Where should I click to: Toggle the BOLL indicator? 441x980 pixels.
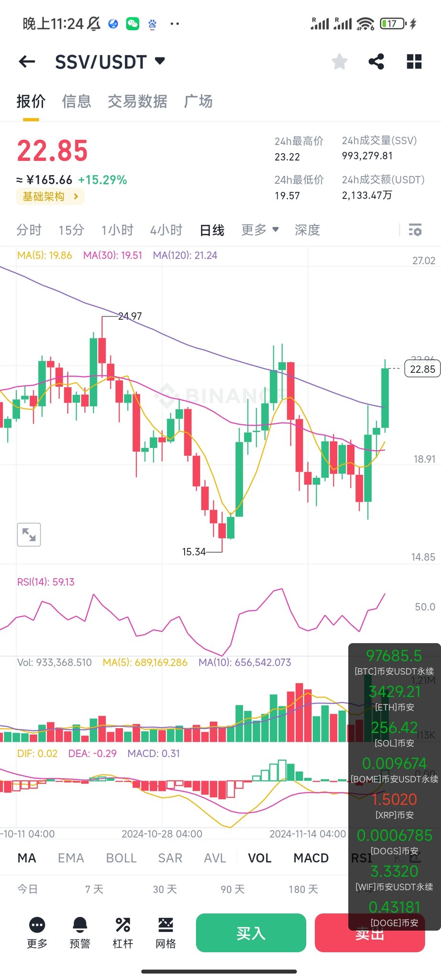[x=121, y=858]
